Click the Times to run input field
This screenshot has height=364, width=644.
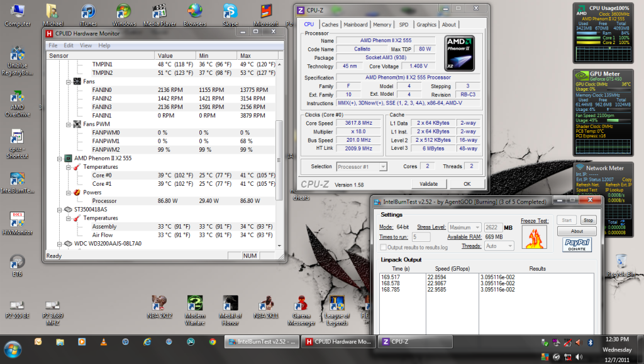tap(421, 237)
